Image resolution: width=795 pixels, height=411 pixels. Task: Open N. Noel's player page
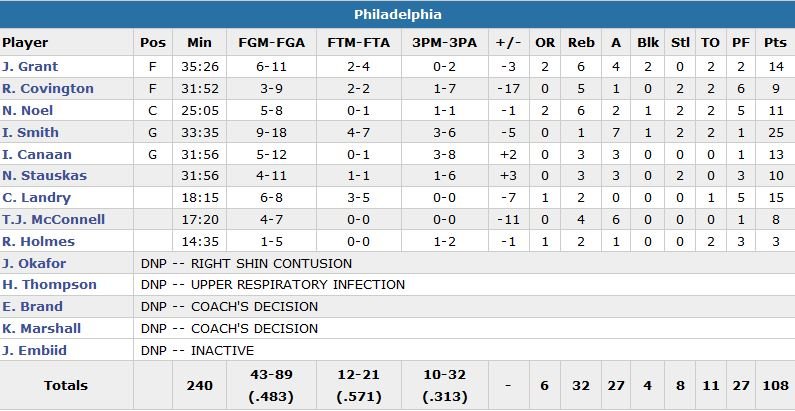pos(28,111)
